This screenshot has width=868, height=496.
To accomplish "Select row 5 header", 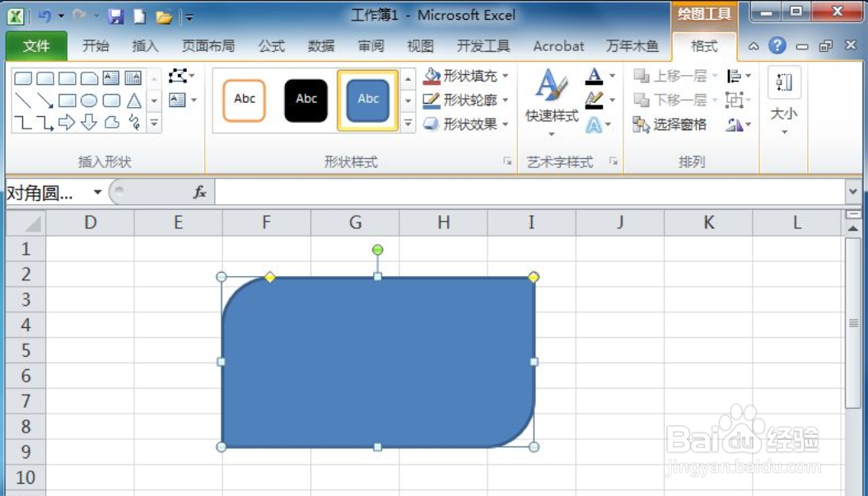I will pyautogui.click(x=26, y=350).
